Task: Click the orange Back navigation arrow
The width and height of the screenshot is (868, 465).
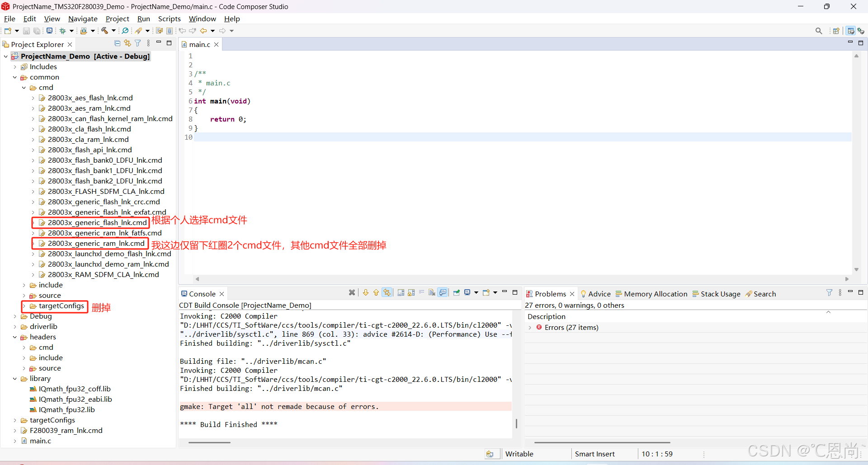Action: coord(203,31)
